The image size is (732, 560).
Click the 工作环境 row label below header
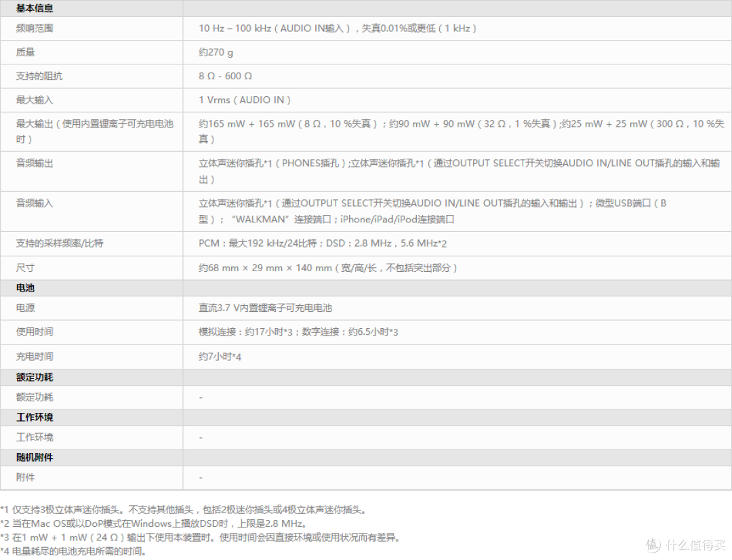[35, 438]
